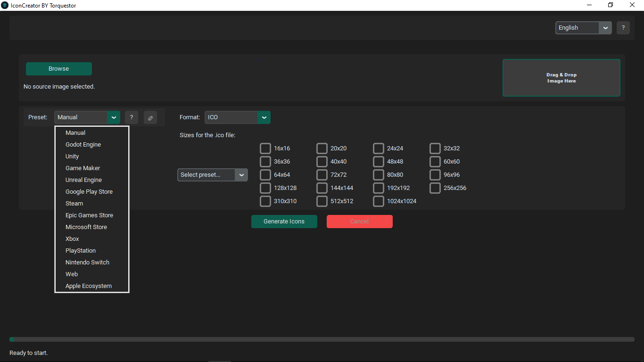
Task: Enable the 512x512 icon size
Action: click(x=322, y=201)
